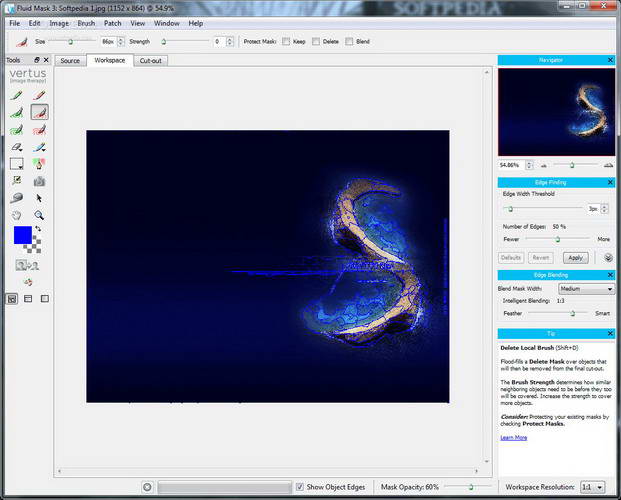
Task: Open the Blend Mask Width dropdown
Action: (x=587, y=289)
